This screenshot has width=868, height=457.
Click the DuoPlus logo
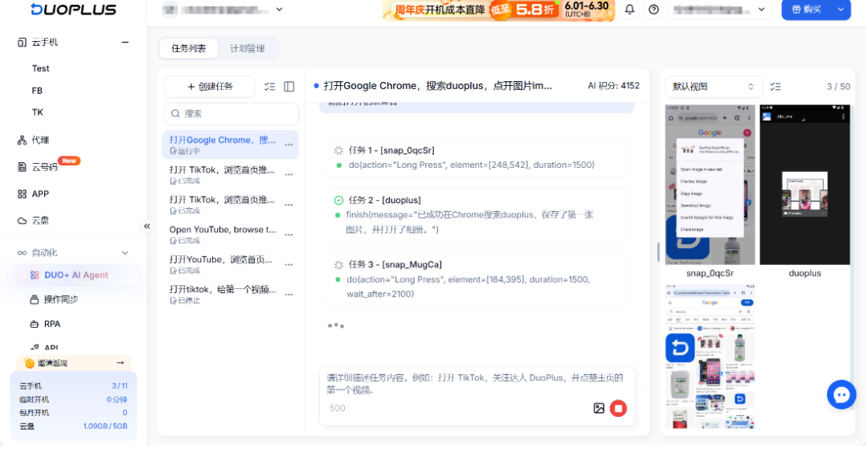point(74,10)
